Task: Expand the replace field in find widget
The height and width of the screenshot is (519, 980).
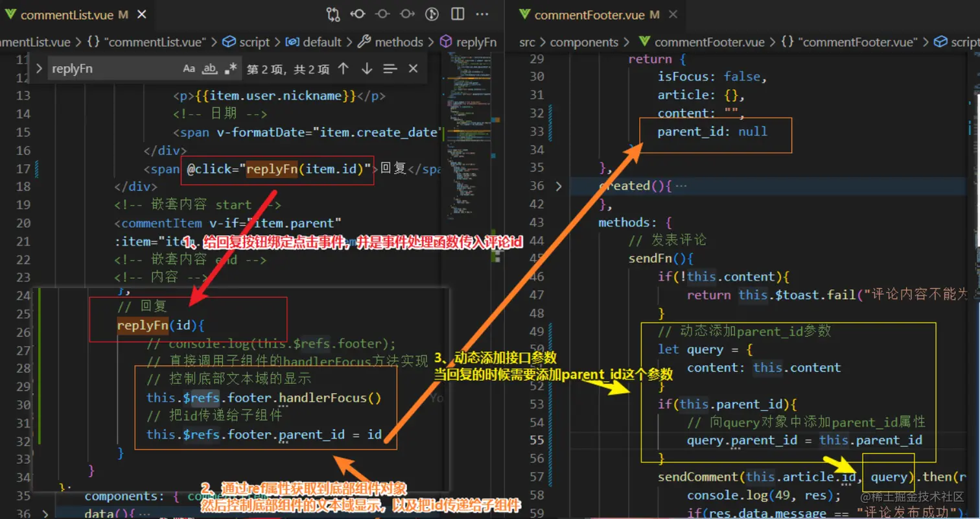Action: pyautogui.click(x=40, y=68)
